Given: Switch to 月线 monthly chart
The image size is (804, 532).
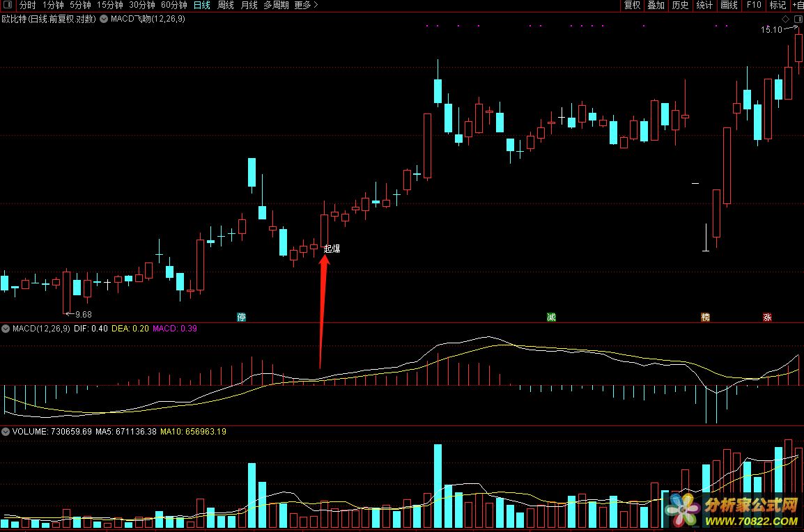Looking at the screenshot, I should pos(249,5).
